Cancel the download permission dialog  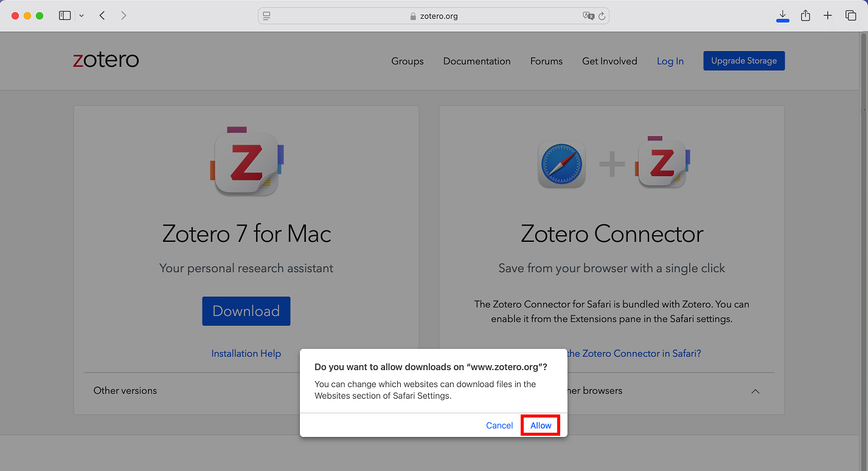pyautogui.click(x=499, y=425)
